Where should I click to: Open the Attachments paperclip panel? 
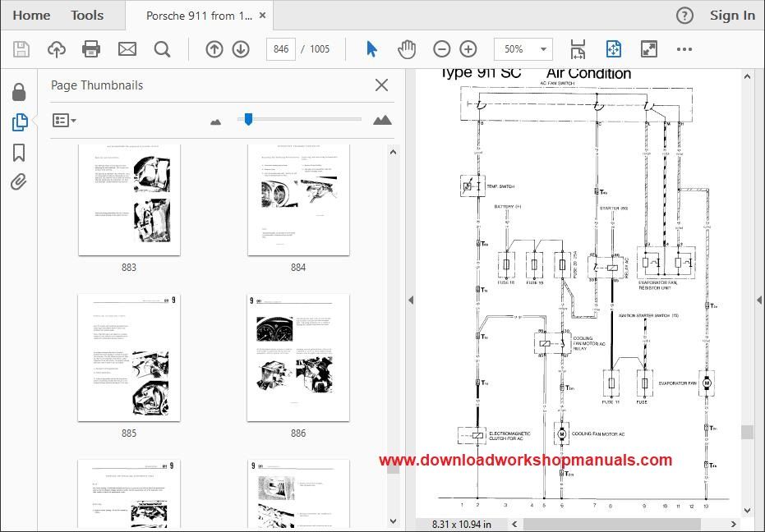(x=19, y=182)
